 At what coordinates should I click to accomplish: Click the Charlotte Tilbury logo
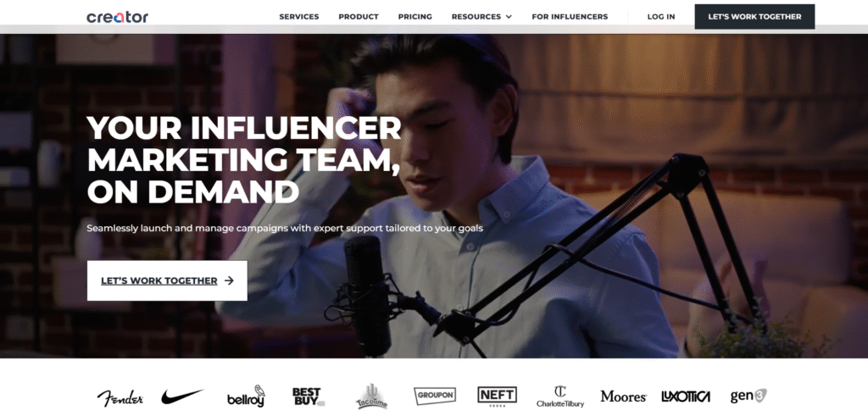pyautogui.click(x=560, y=397)
